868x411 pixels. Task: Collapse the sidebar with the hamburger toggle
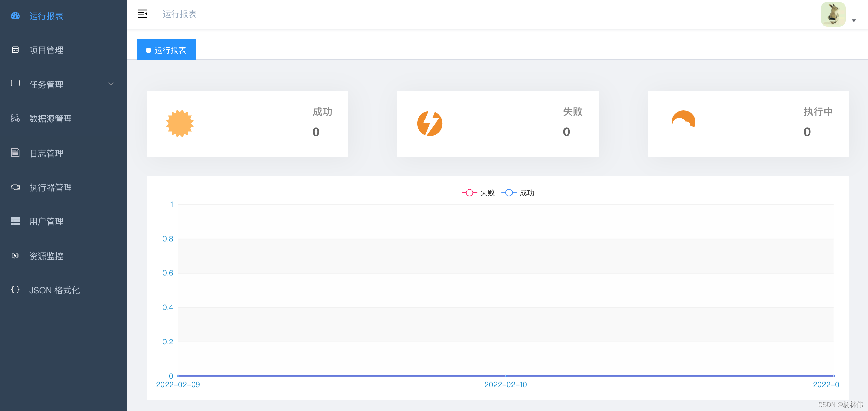(x=143, y=14)
